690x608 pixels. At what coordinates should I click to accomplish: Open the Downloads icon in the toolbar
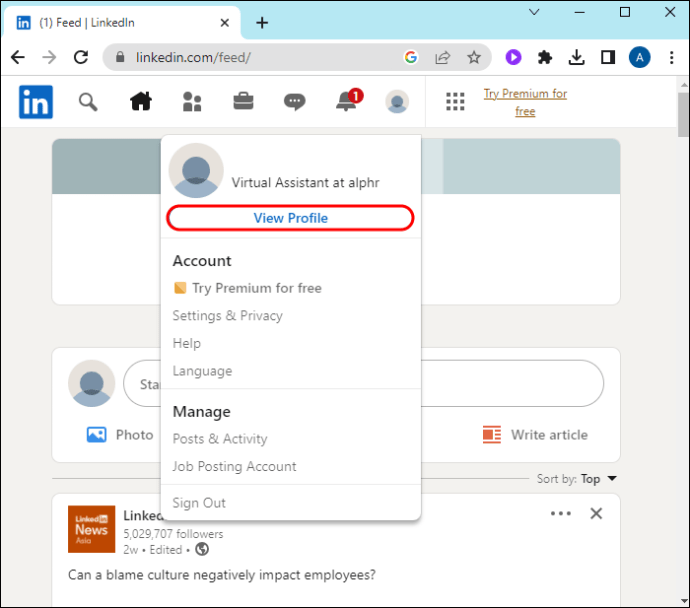[x=576, y=57]
